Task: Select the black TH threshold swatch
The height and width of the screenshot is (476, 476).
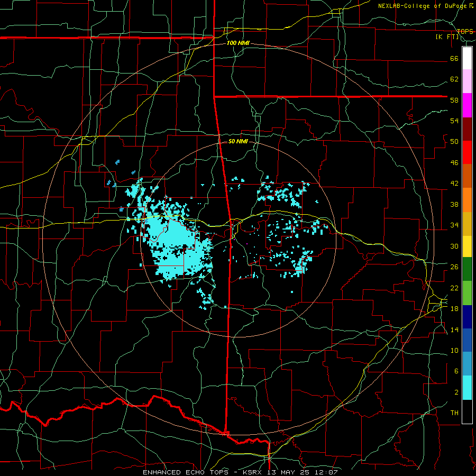Action: click(x=467, y=411)
